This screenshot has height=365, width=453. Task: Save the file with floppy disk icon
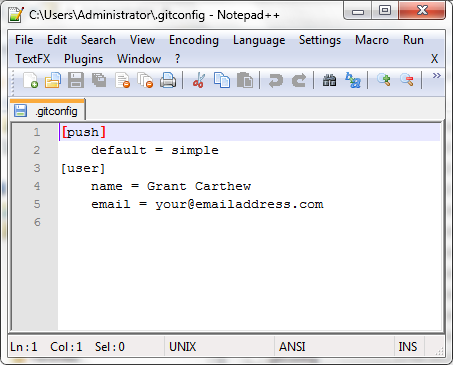coord(76,80)
